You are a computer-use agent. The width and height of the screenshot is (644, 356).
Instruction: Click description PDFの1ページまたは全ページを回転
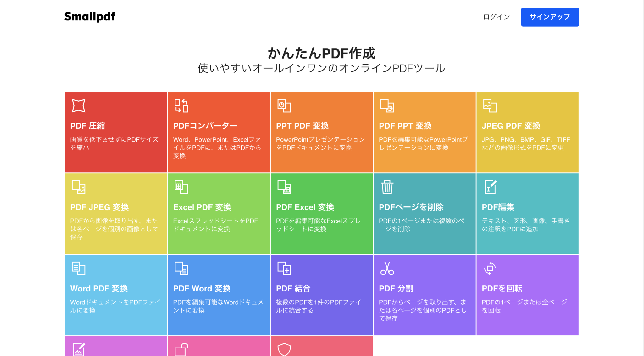(x=524, y=306)
